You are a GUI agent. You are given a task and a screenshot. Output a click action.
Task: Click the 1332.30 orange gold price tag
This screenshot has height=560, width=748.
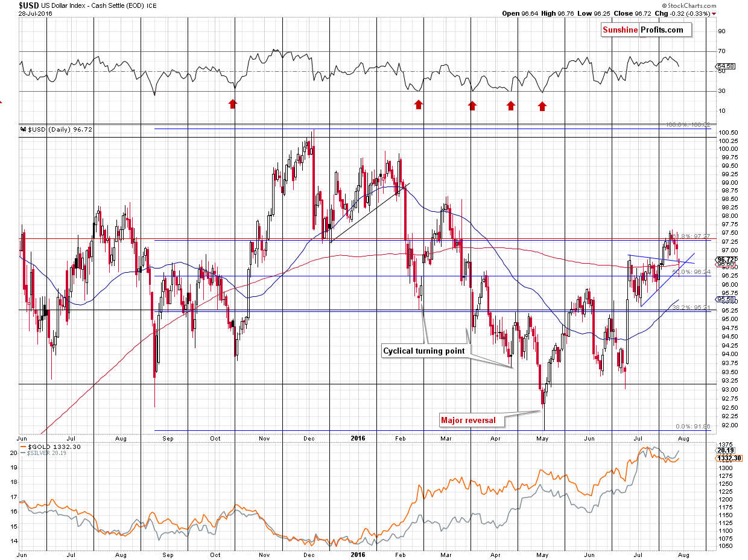(729, 458)
